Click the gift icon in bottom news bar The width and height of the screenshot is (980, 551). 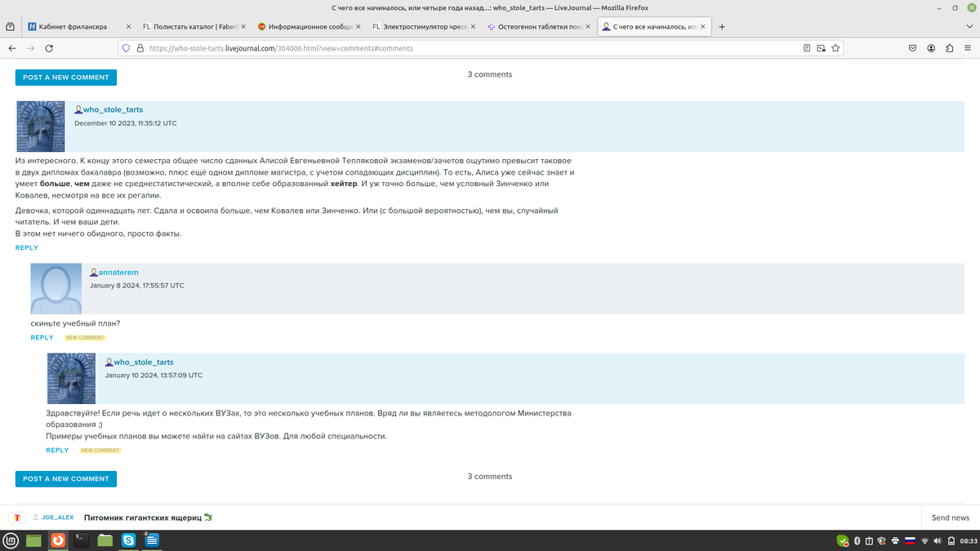coord(16,518)
